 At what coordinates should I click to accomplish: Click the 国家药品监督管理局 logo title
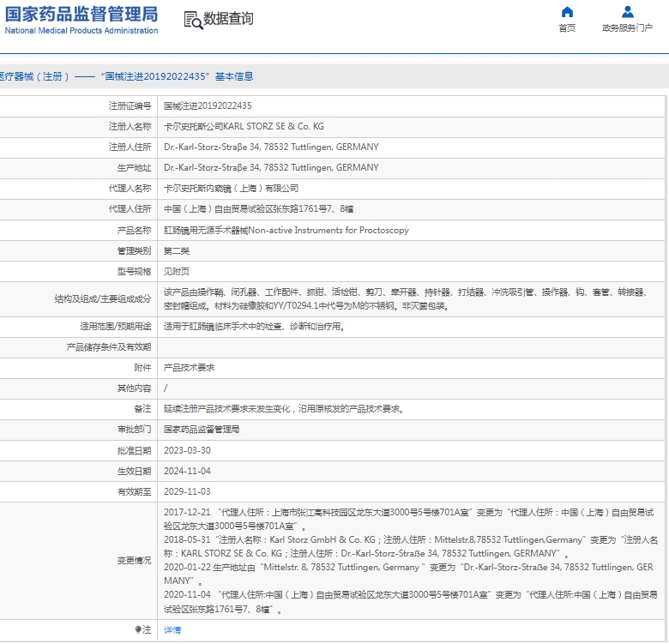click(x=81, y=14)
